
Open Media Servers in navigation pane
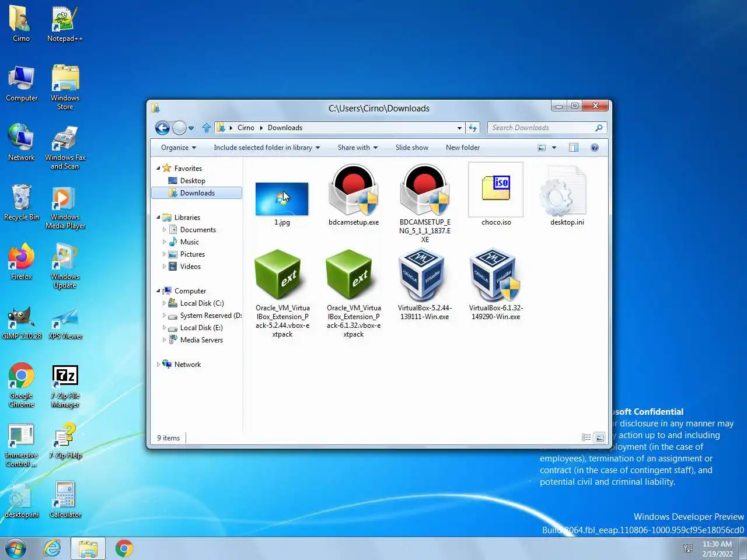pyautogui.click(x=201, y=340)
